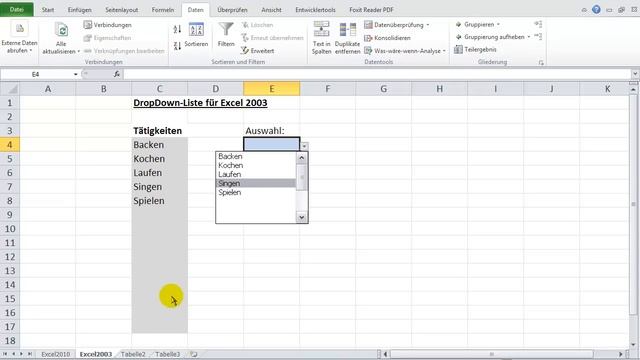The image size is (640, 360).
Task: Expand Was-wäre-wenn-Analyse dropdown arrow
Action: coord(444,51)
